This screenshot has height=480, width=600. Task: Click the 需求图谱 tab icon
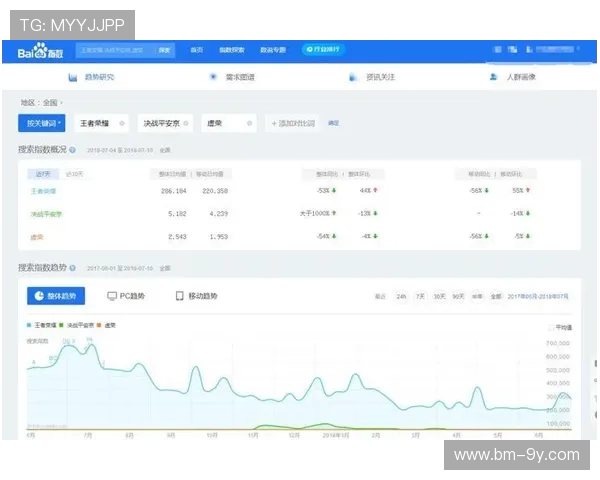[x=213, y=77]
